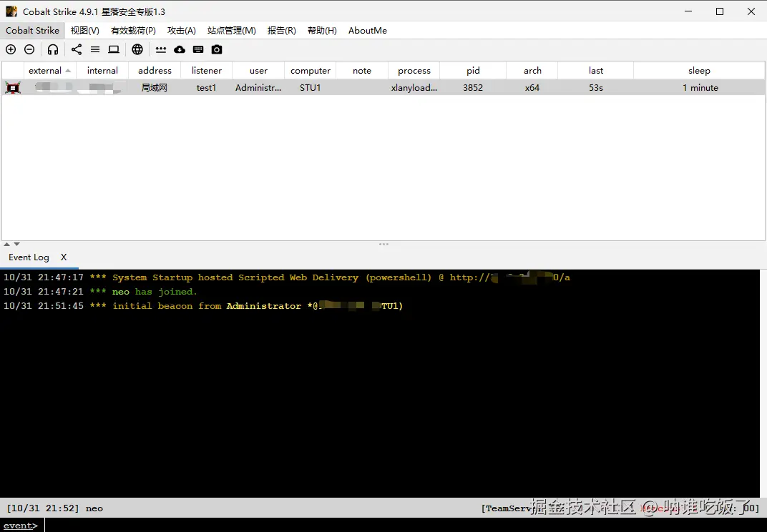The width and height of the screenshot is (767, 532).
Task: Select the 1 minute sleep cell
Action: coord(700,87)
